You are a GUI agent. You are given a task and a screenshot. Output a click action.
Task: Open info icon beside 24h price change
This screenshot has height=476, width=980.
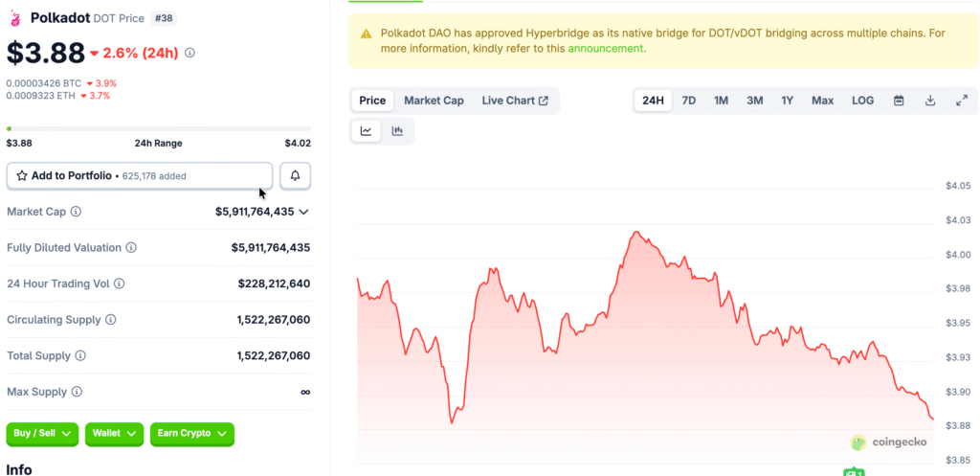(190, 54)
